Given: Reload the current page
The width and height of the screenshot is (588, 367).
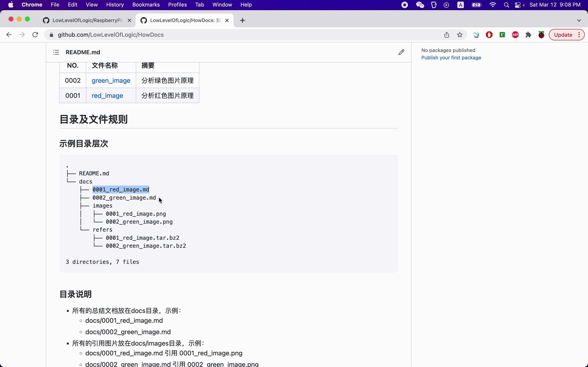Looking at the screenshot, I should click(x=35, y=35).
